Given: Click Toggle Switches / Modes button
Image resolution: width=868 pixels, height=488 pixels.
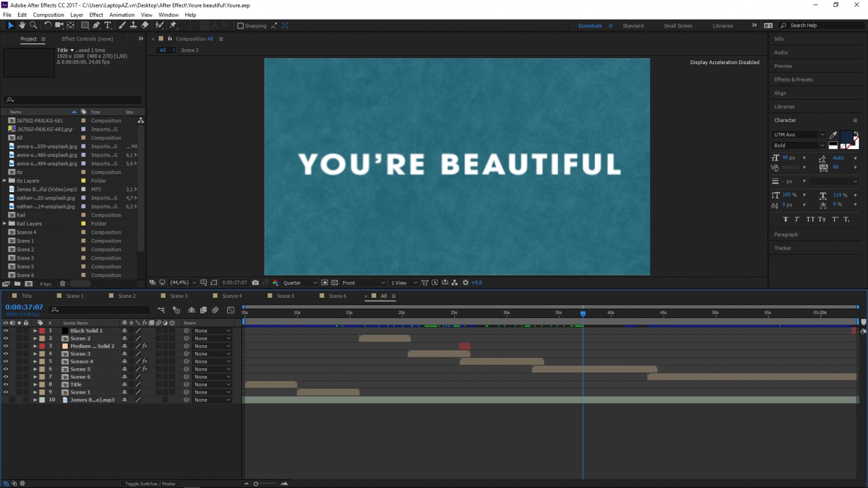Looking at the screenshot, I should [150, 484].
